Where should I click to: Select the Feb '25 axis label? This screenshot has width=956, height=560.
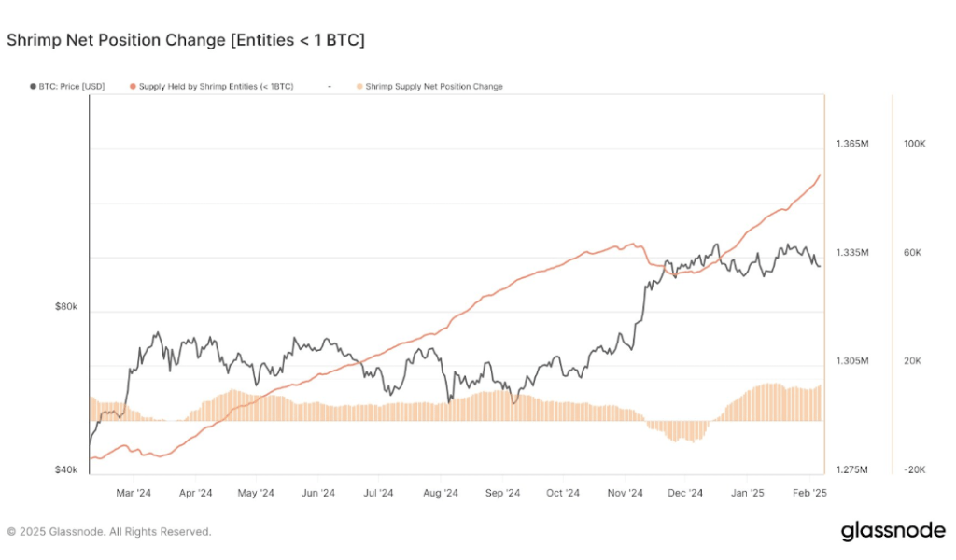[809, 493]
